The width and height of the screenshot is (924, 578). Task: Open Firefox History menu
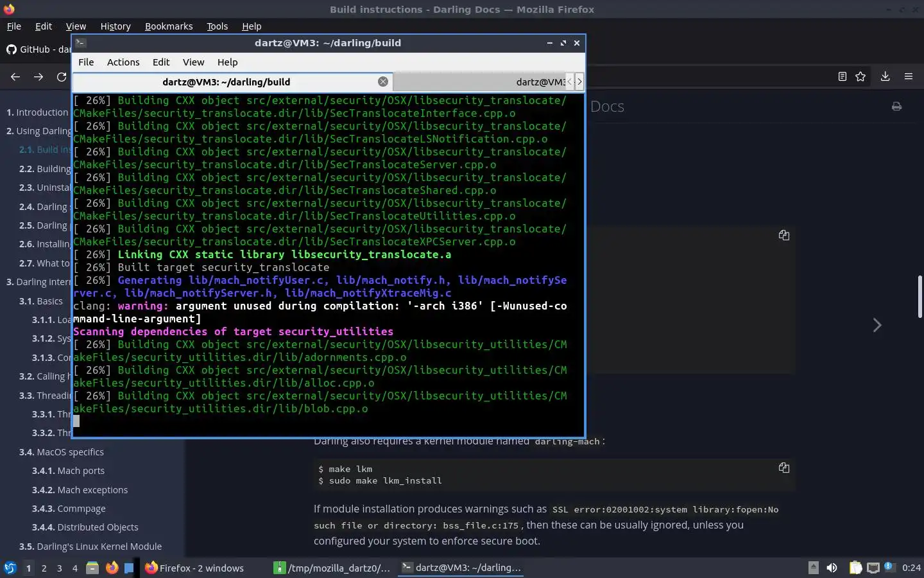coord(116,26)
